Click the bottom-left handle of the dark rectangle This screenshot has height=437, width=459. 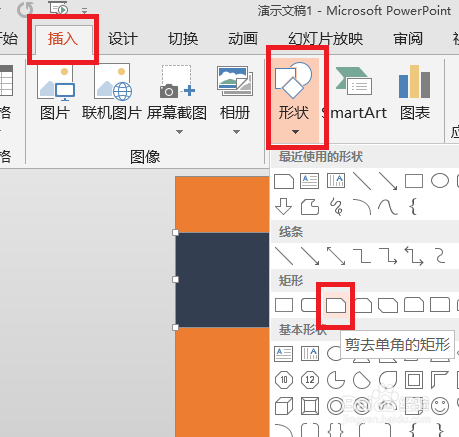[175, 327]
